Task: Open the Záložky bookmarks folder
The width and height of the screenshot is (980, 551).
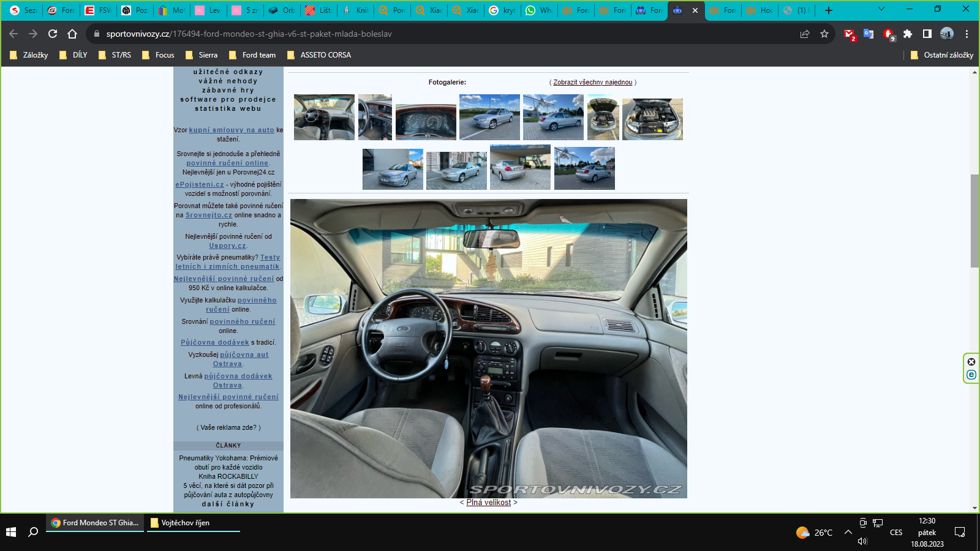Action: (29, 55)
